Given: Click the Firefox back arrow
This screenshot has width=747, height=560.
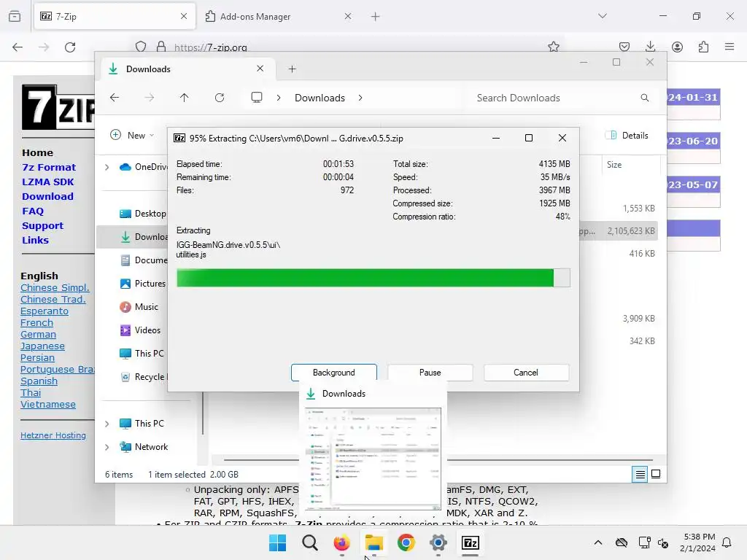Looking at the screenshot, I should point(18,47).
